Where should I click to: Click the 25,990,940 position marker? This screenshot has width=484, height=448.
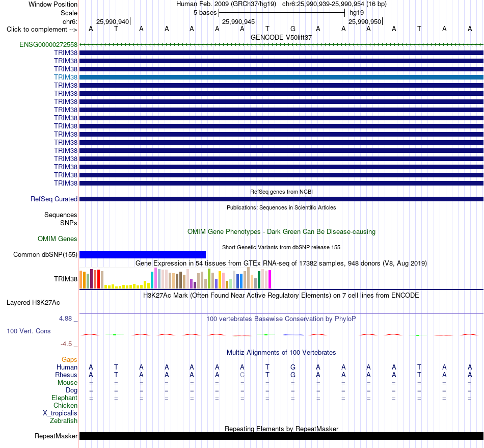(113, 21)
